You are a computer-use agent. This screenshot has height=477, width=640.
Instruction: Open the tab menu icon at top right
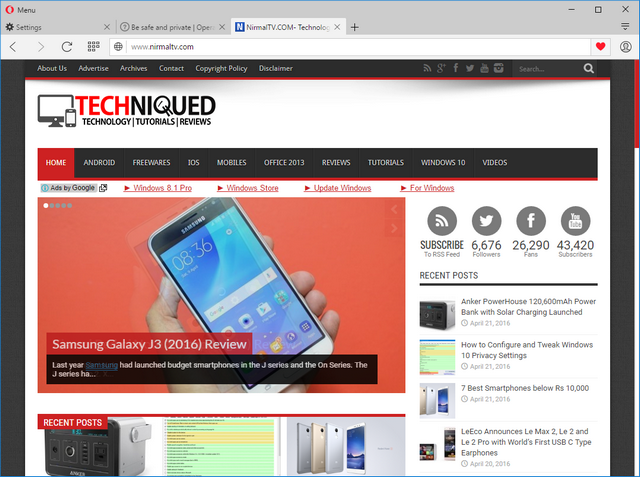(625, 27)
